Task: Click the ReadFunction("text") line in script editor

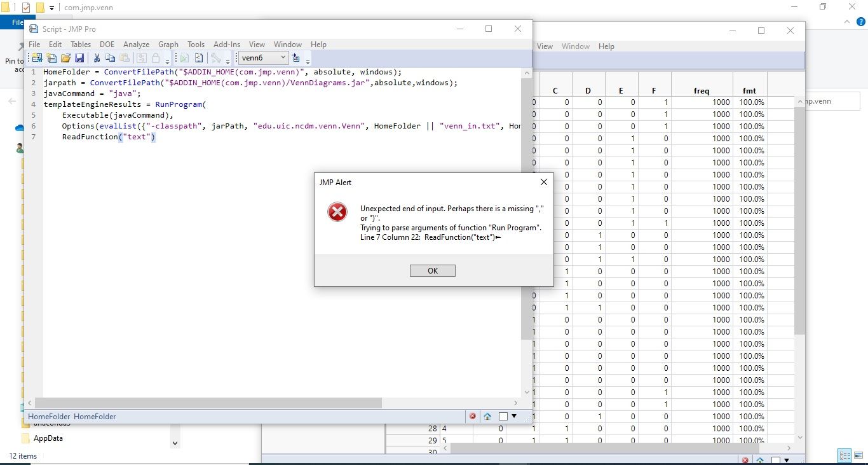Action: (x=109, y=137)
